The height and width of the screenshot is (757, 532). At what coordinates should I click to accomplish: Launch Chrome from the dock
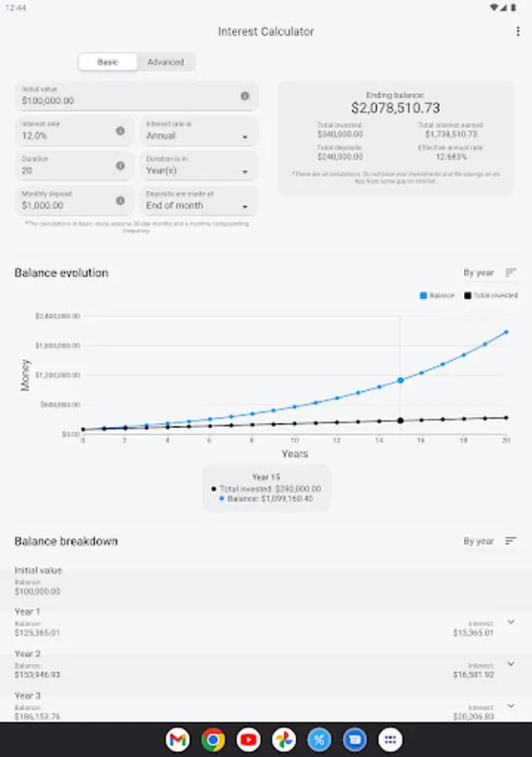point(213,739)
